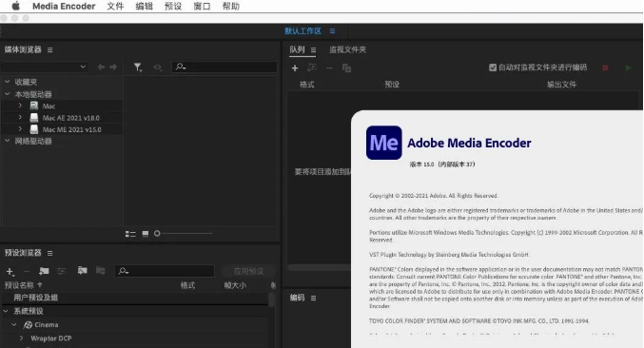Image resolution: width=644 pixels, height=348 pixels.
Task: Open the 编码 panel menu icon
Action: click(x=313, y=298)
